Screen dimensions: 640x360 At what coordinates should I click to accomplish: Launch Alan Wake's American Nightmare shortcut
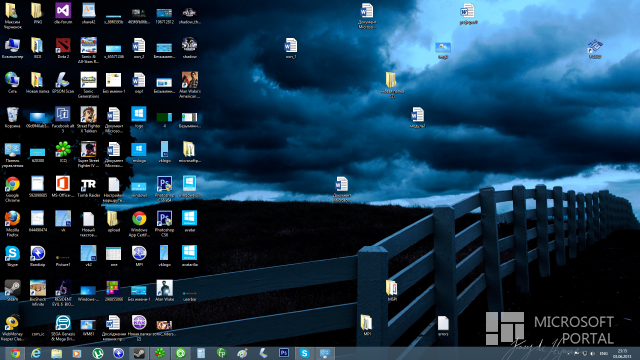pos(189,80)
